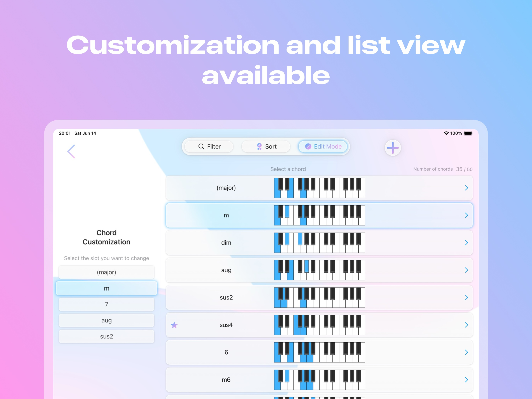
Task: Choose the m chord name in list
Action: [226, 216]
